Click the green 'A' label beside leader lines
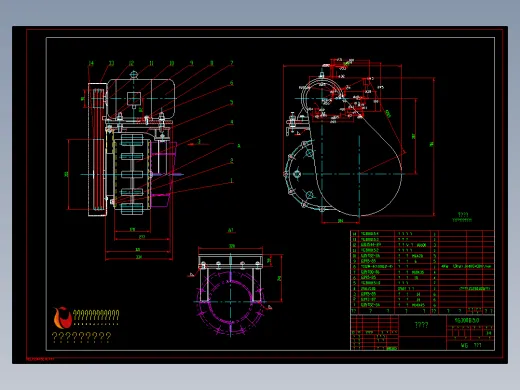Image resolution: width=520 pixels, height=390 pixels. (239, 146)
